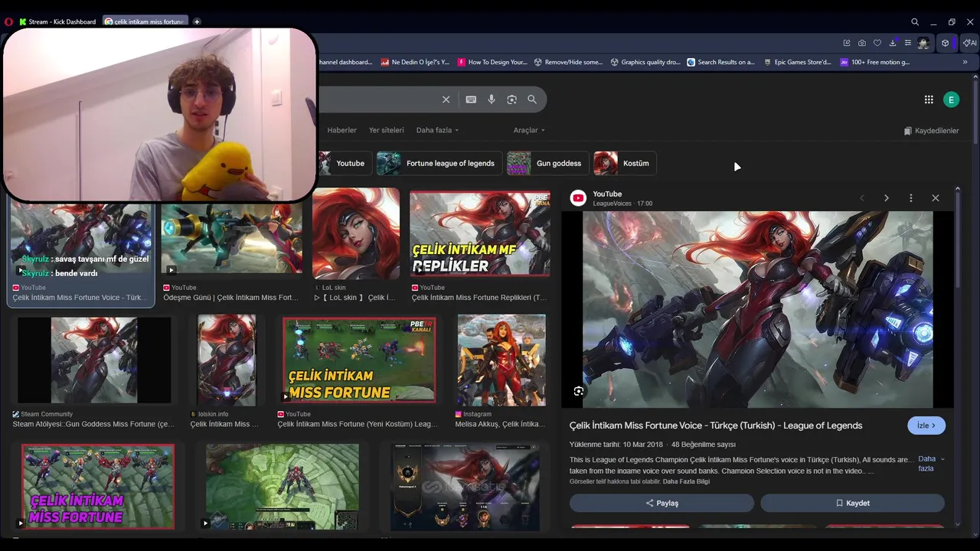Screen dimensions: 980x551
Task: Open the Steam Community Gun Goddess result
Action: [94, 360]
